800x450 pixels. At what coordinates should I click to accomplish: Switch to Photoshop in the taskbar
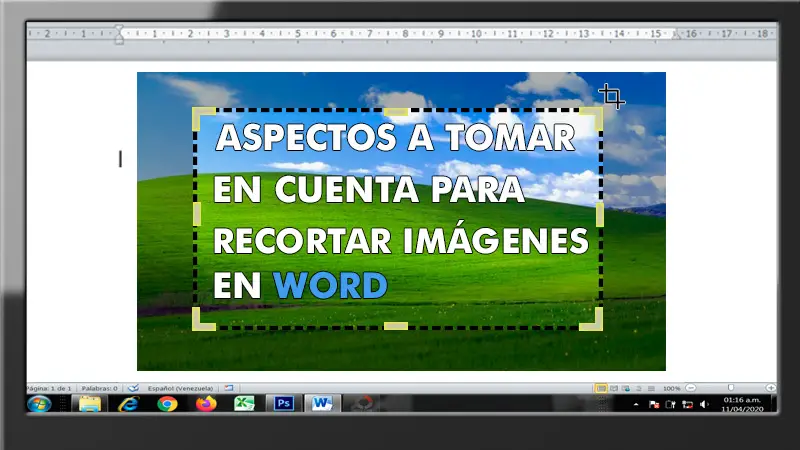[x=284, y=404]
